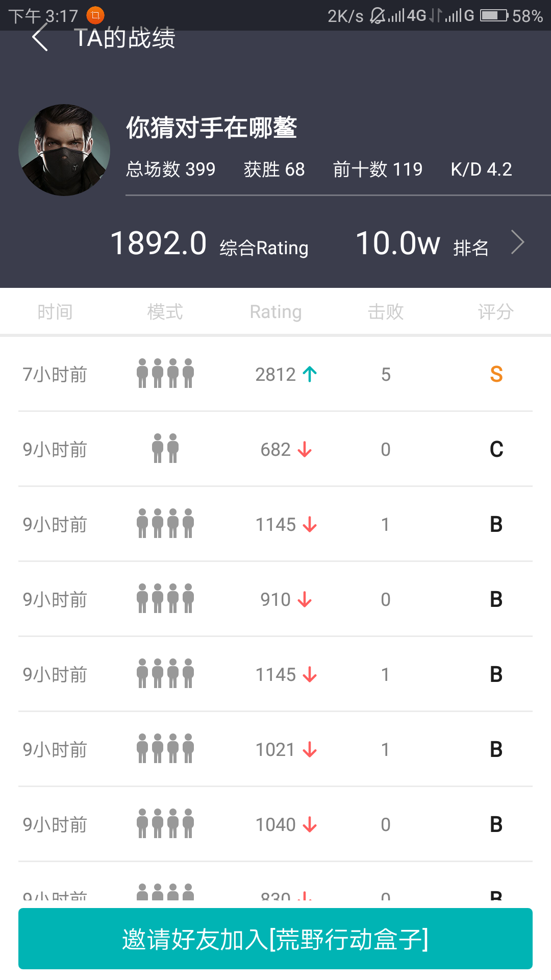The image size is (551, 980).
Task: Tap the 模式 column header
Action: pyautogui.click(x=165, y=311)
